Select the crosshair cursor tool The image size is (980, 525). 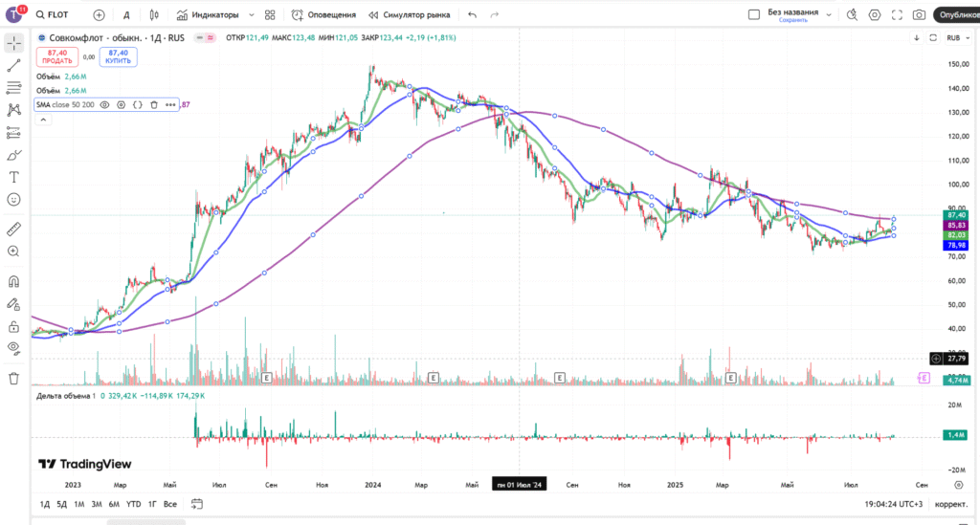[x=13, y=42]
